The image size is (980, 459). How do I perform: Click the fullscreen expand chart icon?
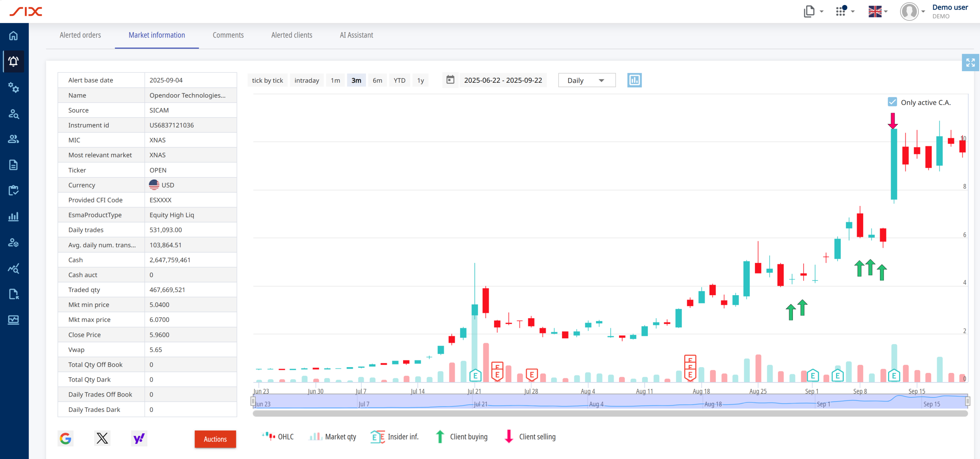click(970, 62)
